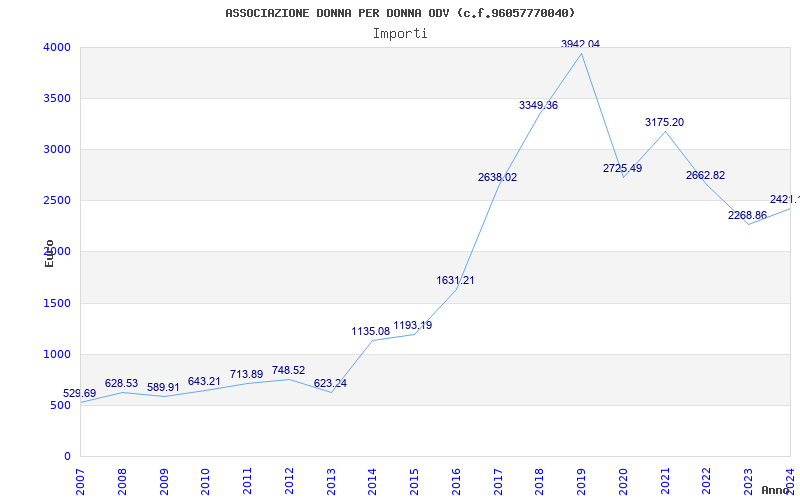Click the 1631.21 data label

[x=456, y=280]
